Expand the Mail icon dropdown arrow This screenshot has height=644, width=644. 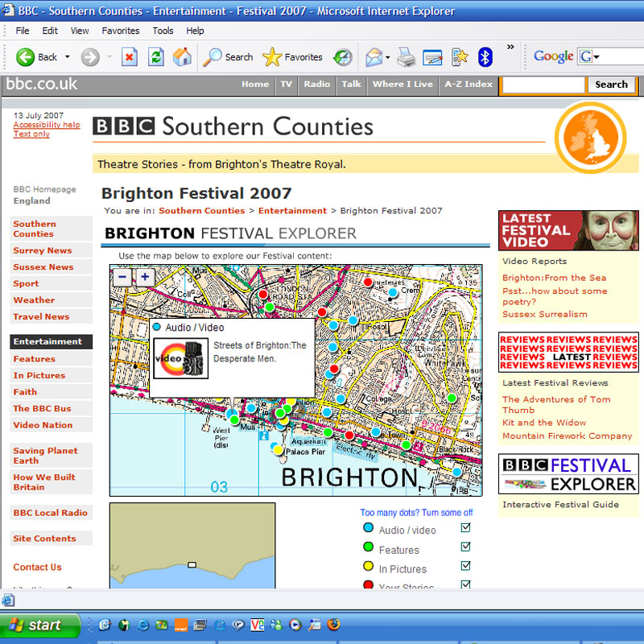click(x=387, y=57)
